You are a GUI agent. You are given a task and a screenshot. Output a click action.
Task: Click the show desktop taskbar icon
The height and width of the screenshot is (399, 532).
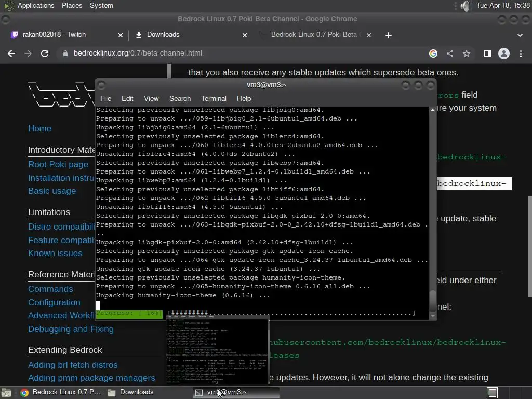(x=6, y=393)
